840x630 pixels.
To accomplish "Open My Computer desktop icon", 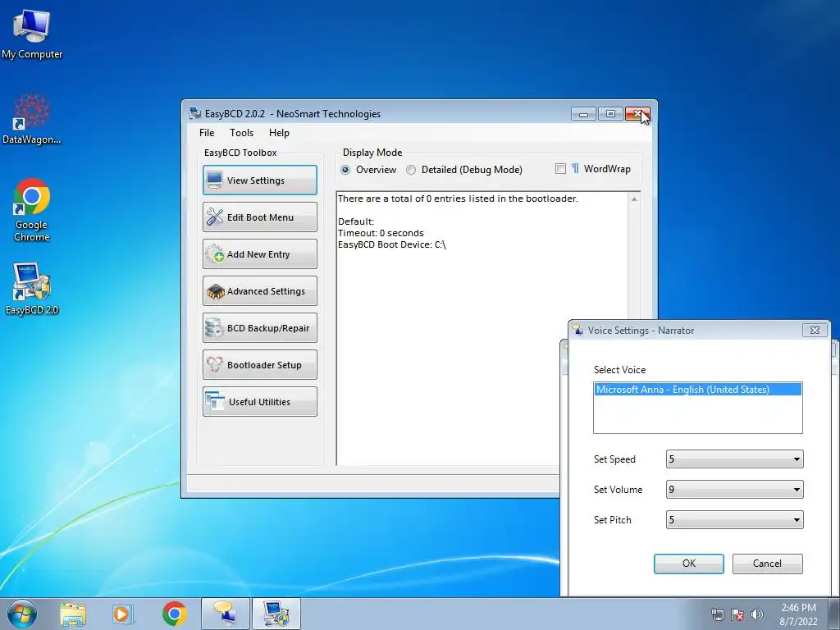I will pos(32,34).
